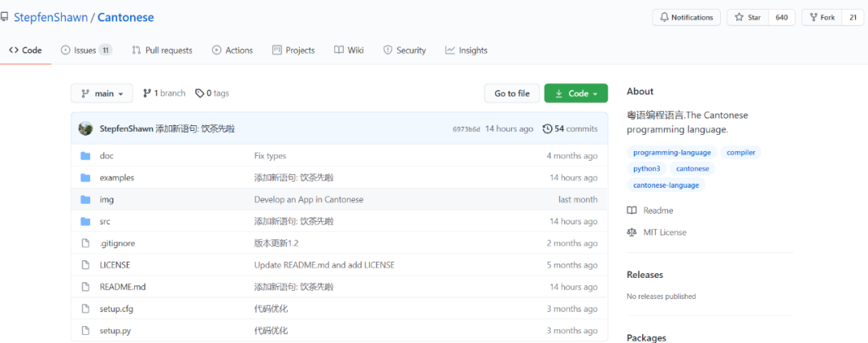View the 1 branch link
Viewport: 868px width, 343px height.
coord(164,93)
